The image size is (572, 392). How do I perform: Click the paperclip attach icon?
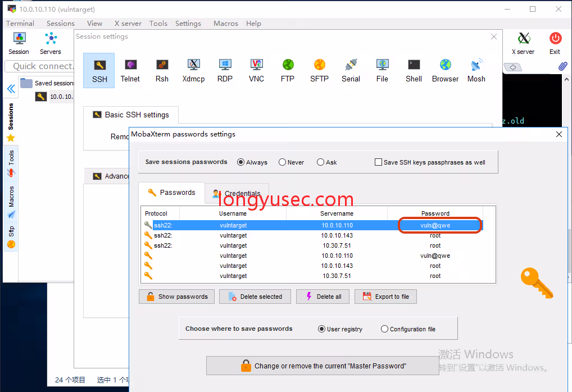pos(562,66)
